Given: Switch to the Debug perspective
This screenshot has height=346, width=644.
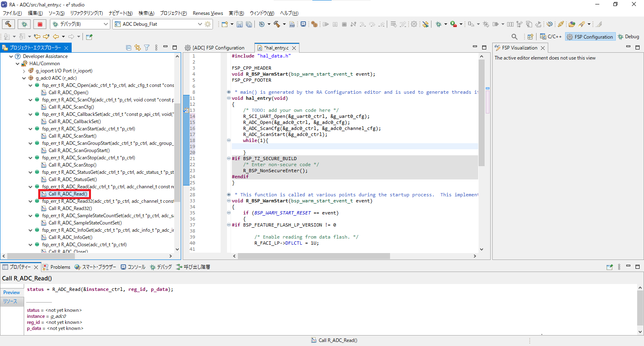Looking at the screenshot, I should pos(629,37).
